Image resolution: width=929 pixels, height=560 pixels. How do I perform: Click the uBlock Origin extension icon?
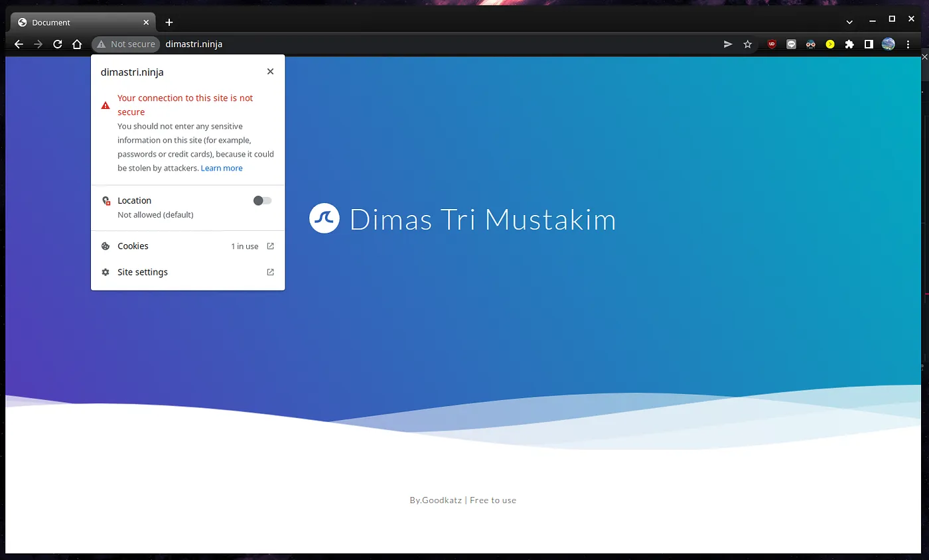tap(772, 44)
